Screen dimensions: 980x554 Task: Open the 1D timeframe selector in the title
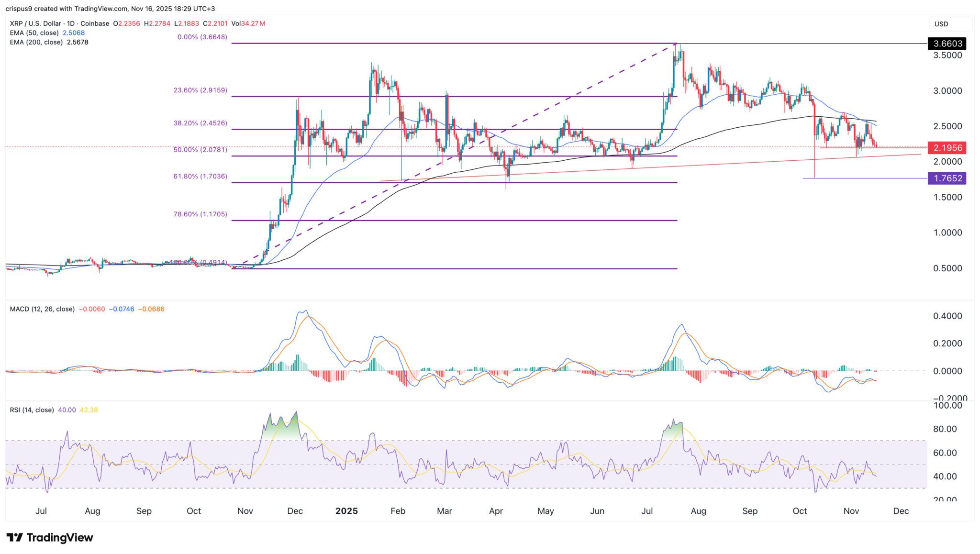pos(71,23)
